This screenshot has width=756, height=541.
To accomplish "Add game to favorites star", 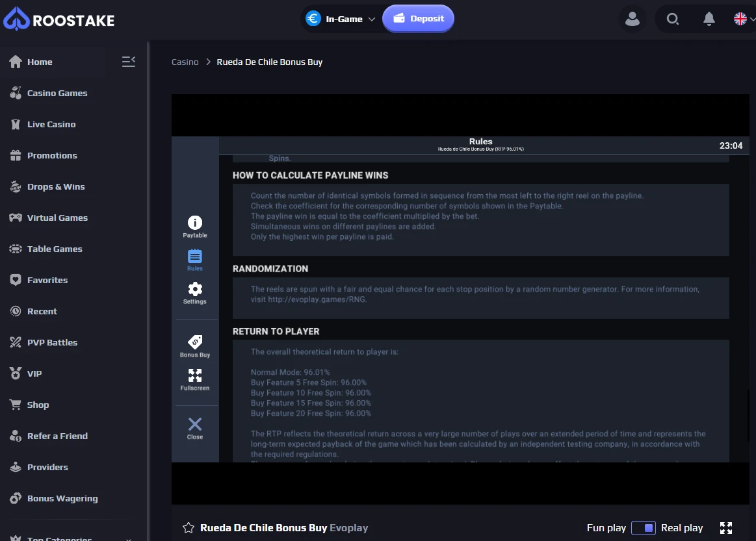I will pos(189,528).
